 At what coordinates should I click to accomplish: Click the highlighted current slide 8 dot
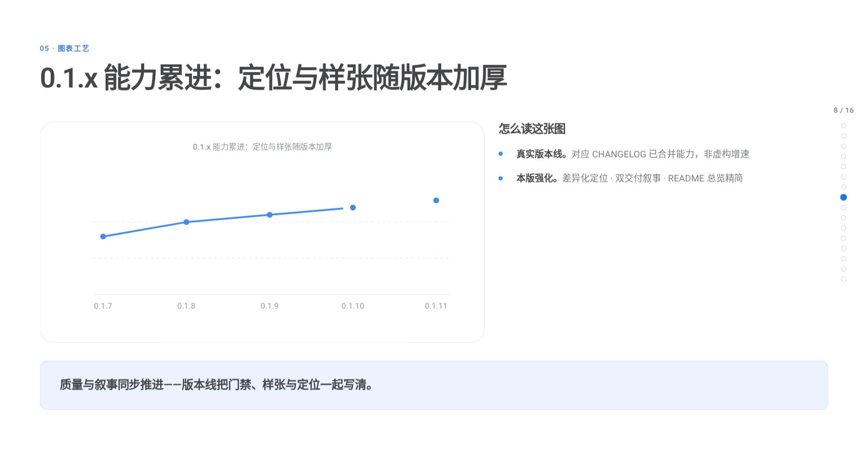[x=843, y=197]
